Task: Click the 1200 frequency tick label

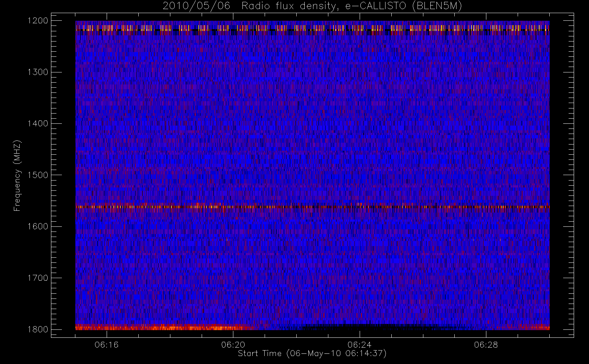Action: pos(38,21)
